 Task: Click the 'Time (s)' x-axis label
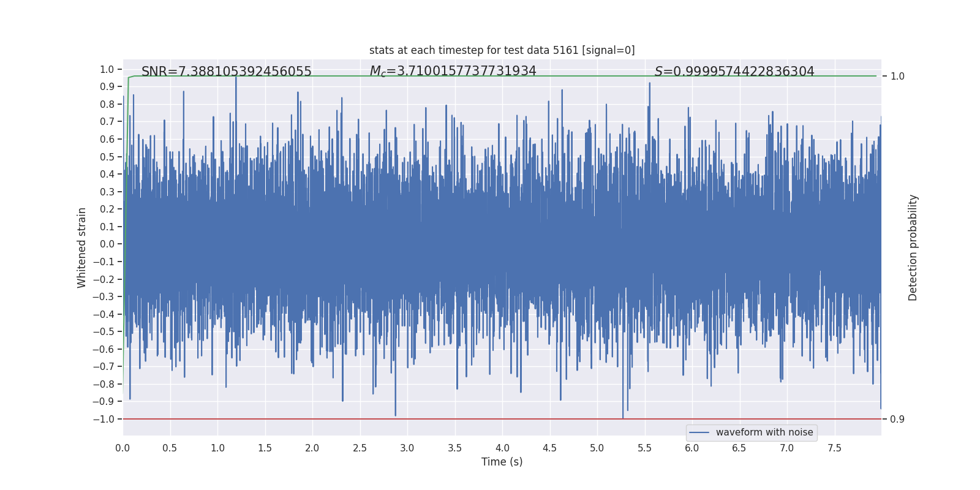(502, 462)
